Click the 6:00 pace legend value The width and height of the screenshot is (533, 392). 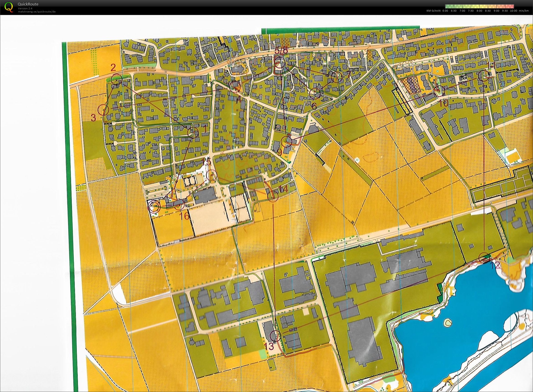click(x=445, y=11)
